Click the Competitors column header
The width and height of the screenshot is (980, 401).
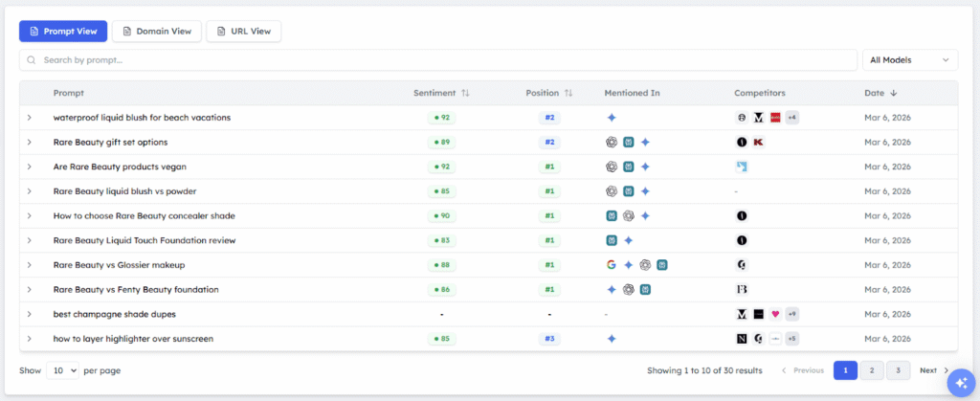(x=759, y=93)
